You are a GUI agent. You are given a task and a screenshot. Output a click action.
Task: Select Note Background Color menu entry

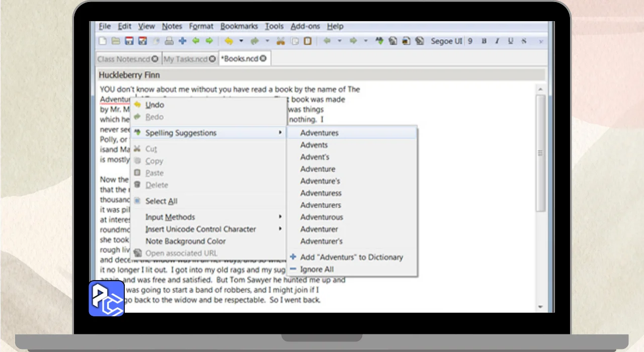(186, 241)
